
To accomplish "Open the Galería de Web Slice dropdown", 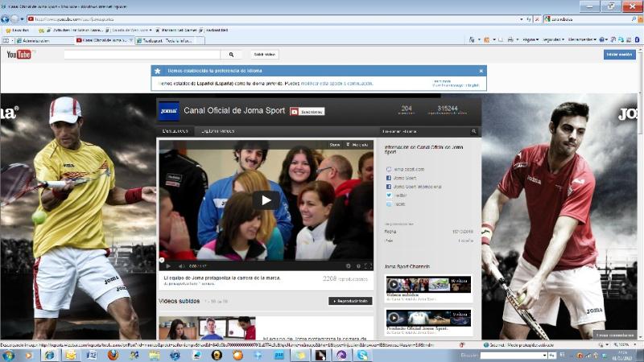I will point(129,30).
